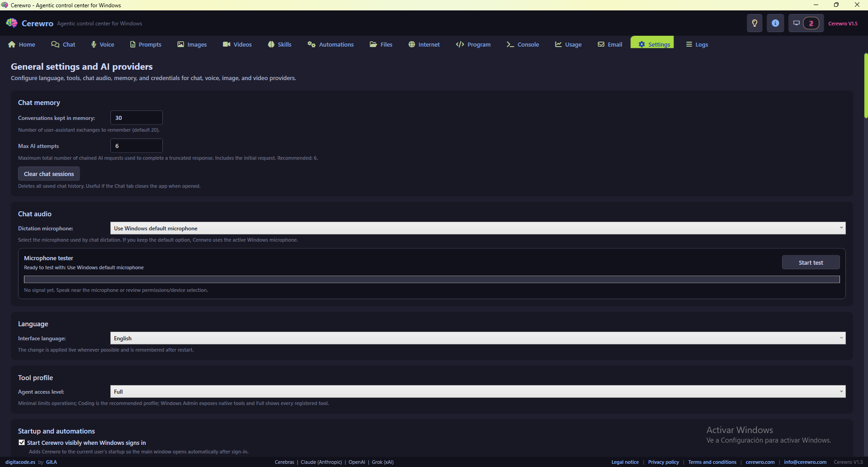Switch to the Logs tab
This screenshot has height=467, width=868.
[x=697, y=44]
